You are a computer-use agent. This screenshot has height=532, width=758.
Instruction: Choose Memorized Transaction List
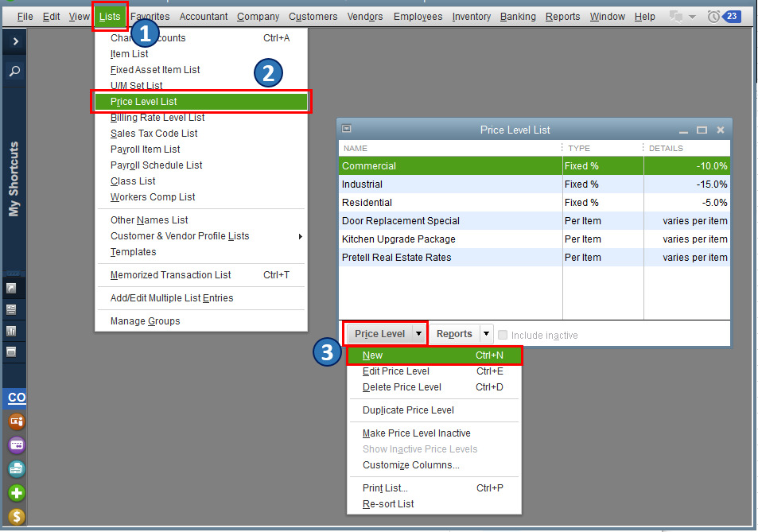[201, 275]
